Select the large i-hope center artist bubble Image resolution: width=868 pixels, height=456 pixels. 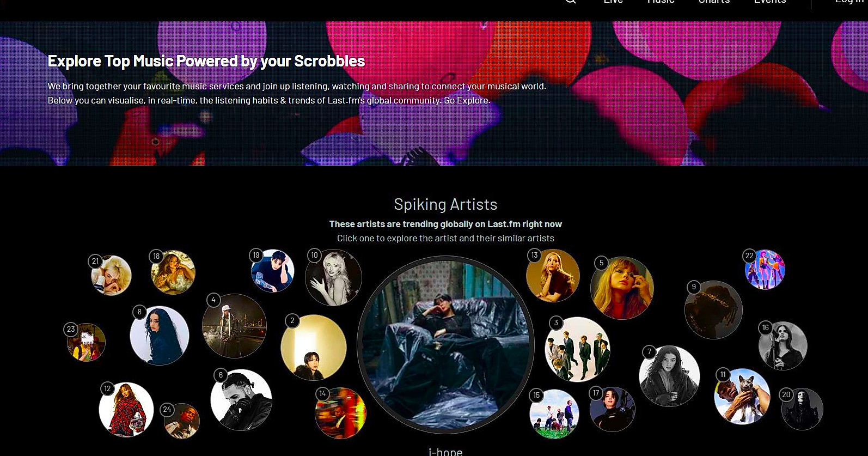coord(445,345)
